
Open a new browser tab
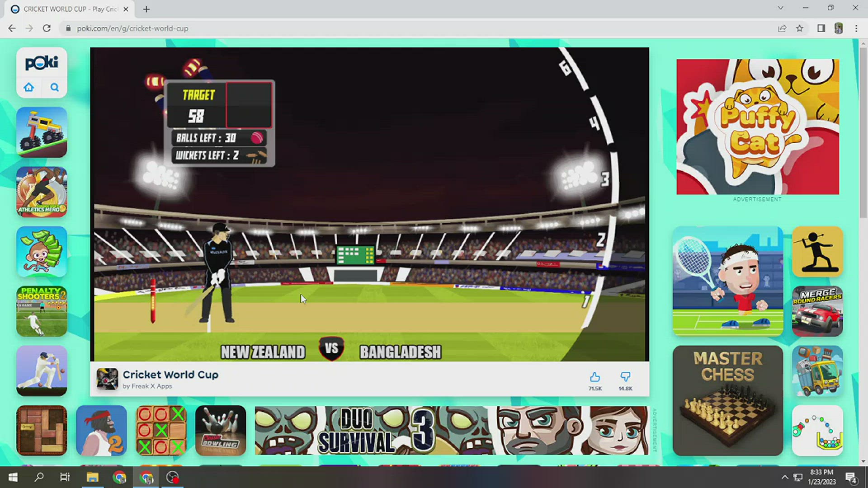click(x=146, y=9)
